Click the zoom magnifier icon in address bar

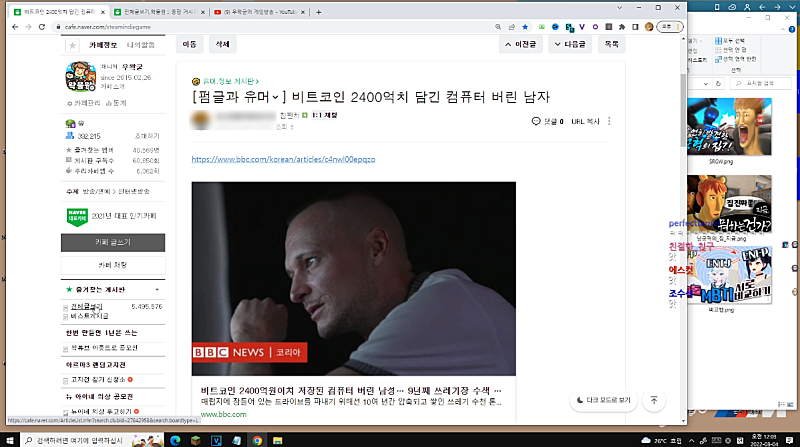point(498,27)
